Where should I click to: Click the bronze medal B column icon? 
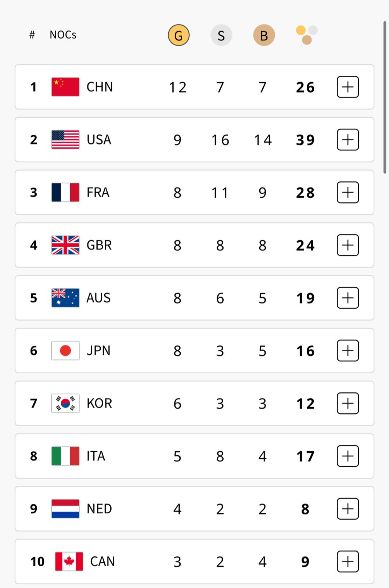264,35
